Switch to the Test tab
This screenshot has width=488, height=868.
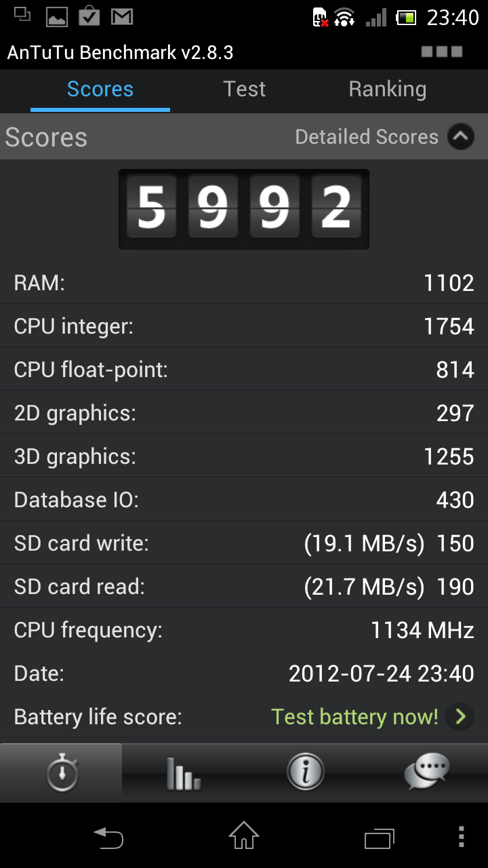[x=245, y=90]
